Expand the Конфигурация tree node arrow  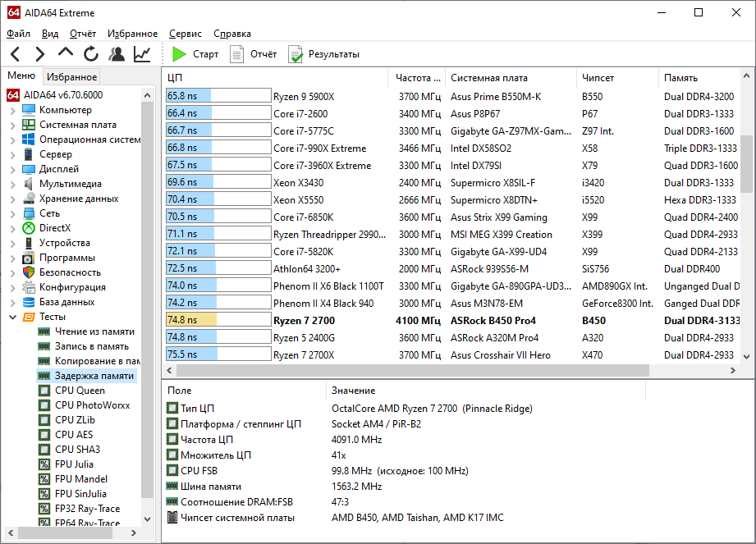pos(13,288)
